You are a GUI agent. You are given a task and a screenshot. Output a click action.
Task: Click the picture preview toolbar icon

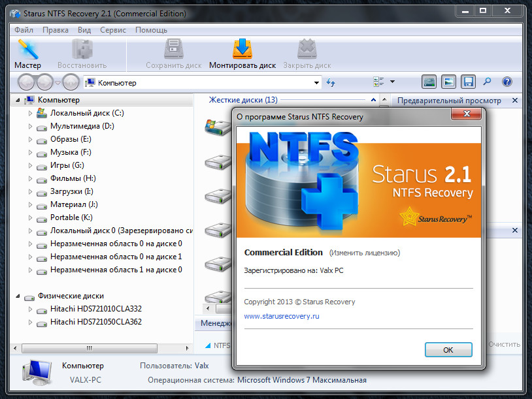pos(448,82)
